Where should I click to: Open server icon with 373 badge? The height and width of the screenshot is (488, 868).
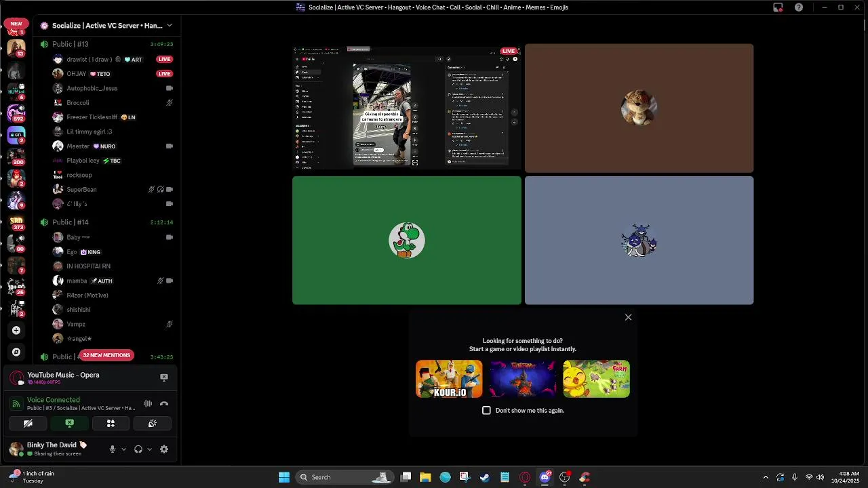point(16,222)
